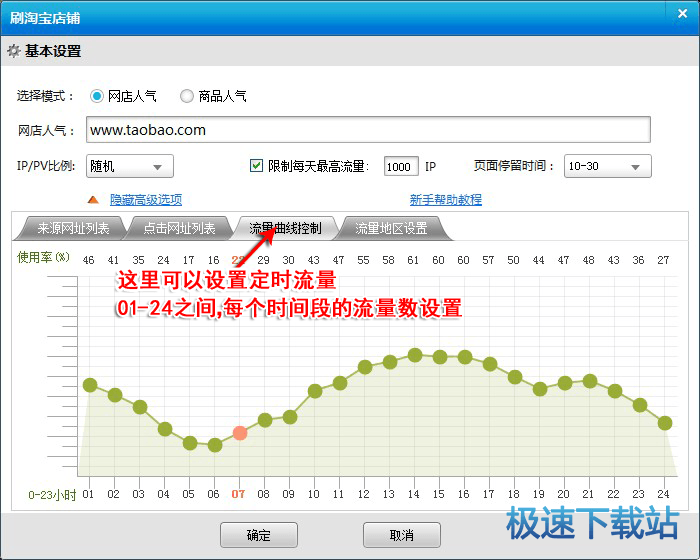Click the gear icon beside 基本设置
Screen dimensions: 700x560
[x=13, y=51]
